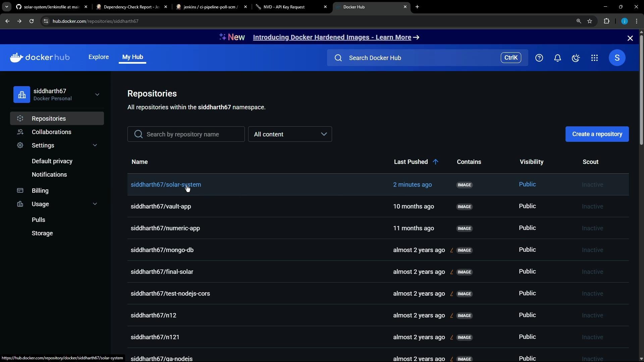Viewport: 644px width, 362px height.
Task: Open the S user avatar menu
Action: click(x=617, y=58)
